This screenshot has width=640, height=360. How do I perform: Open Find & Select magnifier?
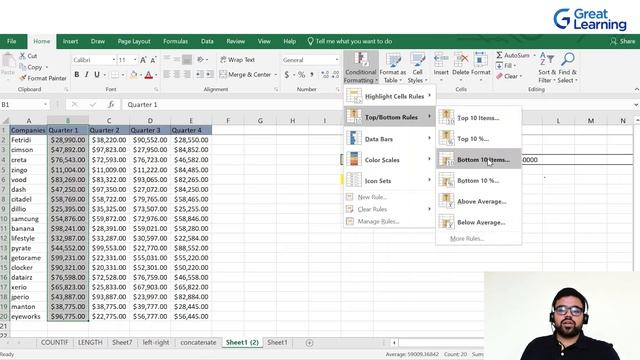pyautogui.click(x=568, y=68)
